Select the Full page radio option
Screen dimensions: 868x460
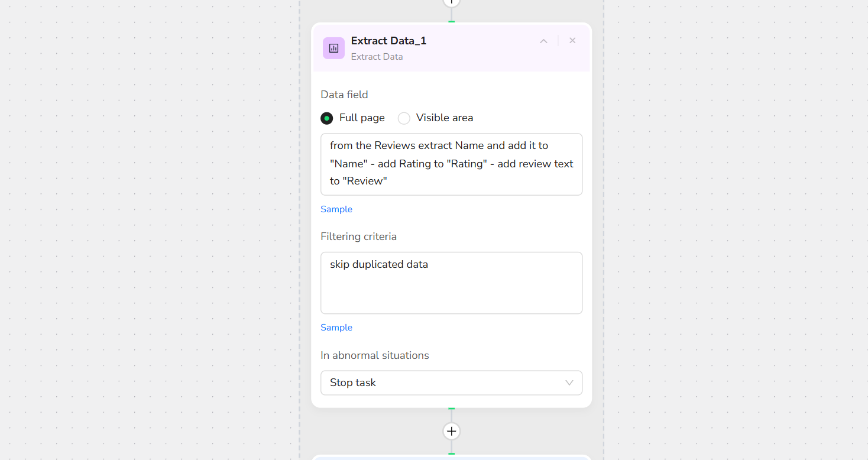tap(327, 118)
